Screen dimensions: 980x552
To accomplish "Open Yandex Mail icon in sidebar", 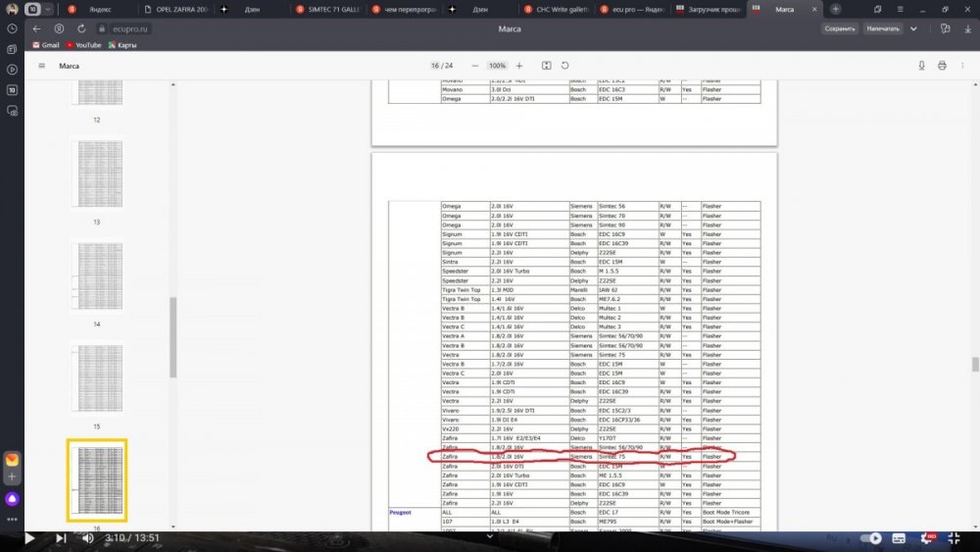I will tap(12, 460).
